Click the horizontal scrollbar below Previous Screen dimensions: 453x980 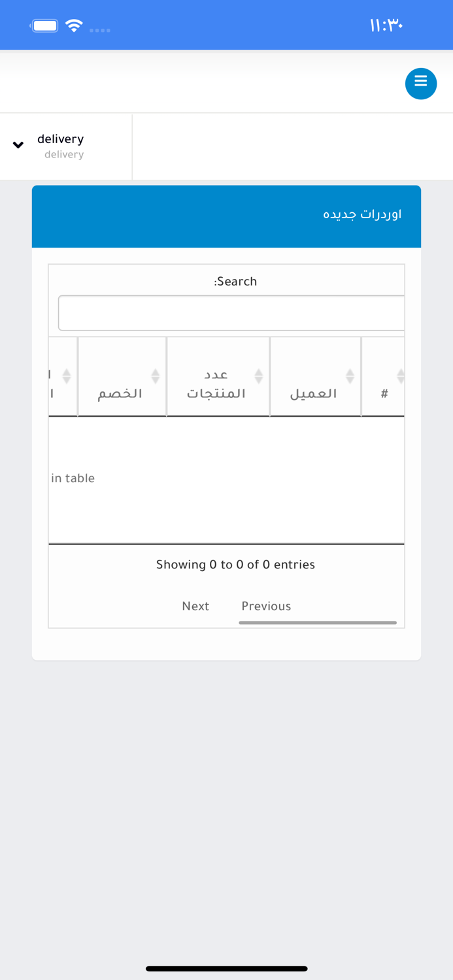(318, 623)
